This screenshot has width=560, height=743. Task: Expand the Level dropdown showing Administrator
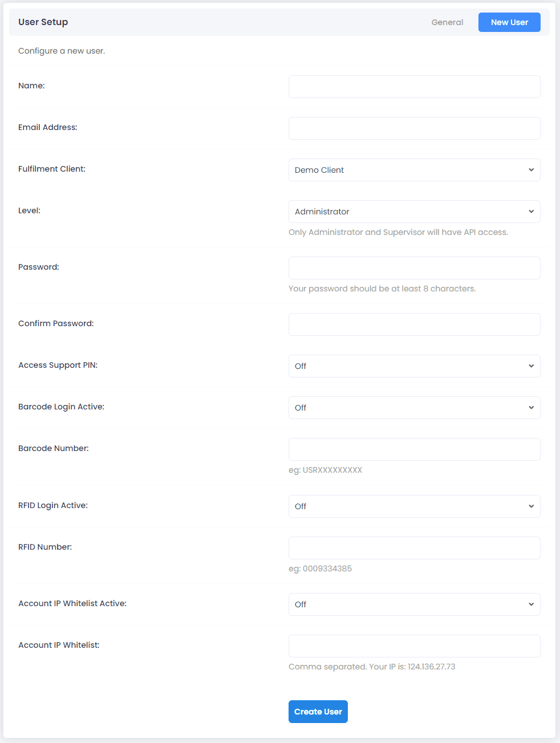coord(415,212)
